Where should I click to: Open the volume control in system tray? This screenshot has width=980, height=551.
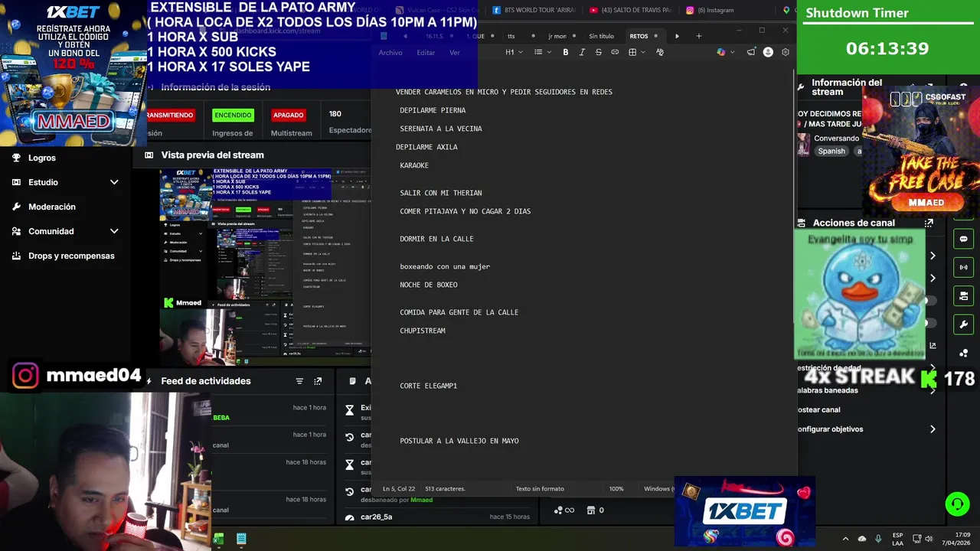click(x=929, y=539)
